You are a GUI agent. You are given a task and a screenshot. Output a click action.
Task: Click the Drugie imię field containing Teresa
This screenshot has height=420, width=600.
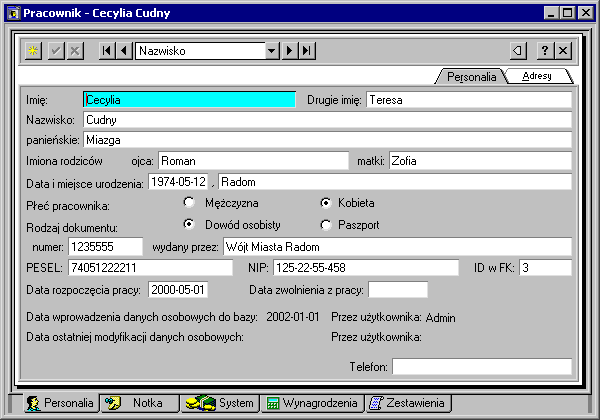[469, 100]
